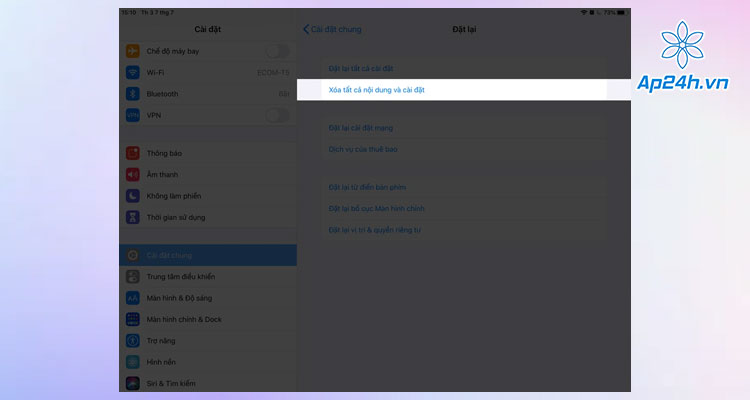Select Đặt lại cài đặt mạng
750x400 pixels.
pos(361,128)
